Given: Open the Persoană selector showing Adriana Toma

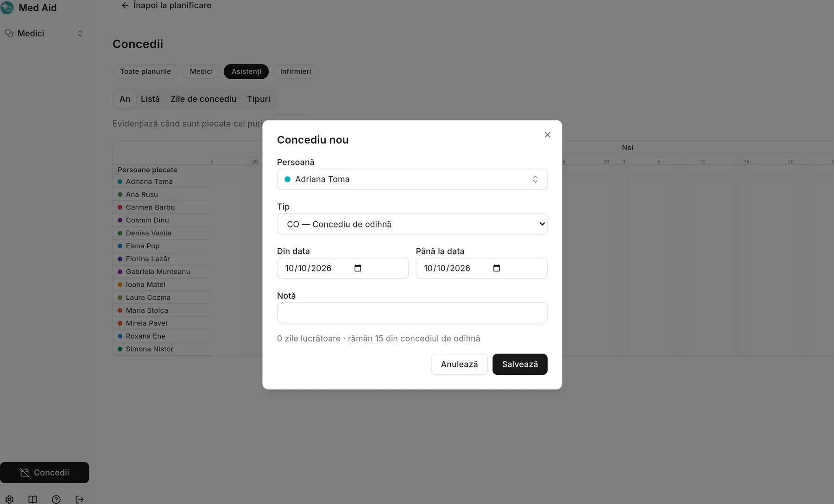Looking at the screenshot, I should coord(412,179).
